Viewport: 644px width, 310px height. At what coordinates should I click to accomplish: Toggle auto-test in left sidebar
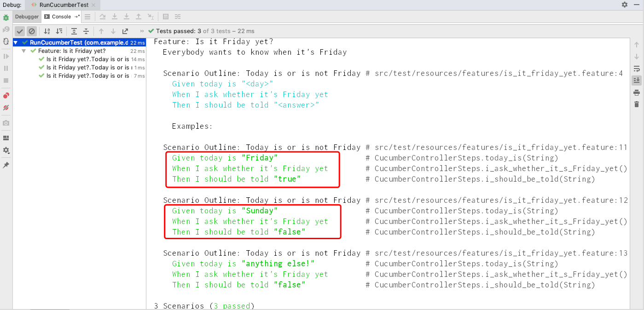pyautogui.click(x=6, y=41)
